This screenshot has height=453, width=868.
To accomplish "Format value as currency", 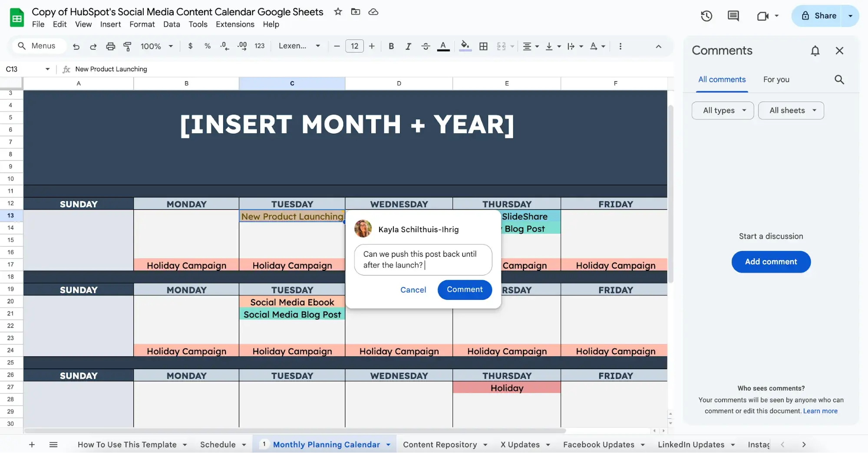I will click(x=190, y=46).
